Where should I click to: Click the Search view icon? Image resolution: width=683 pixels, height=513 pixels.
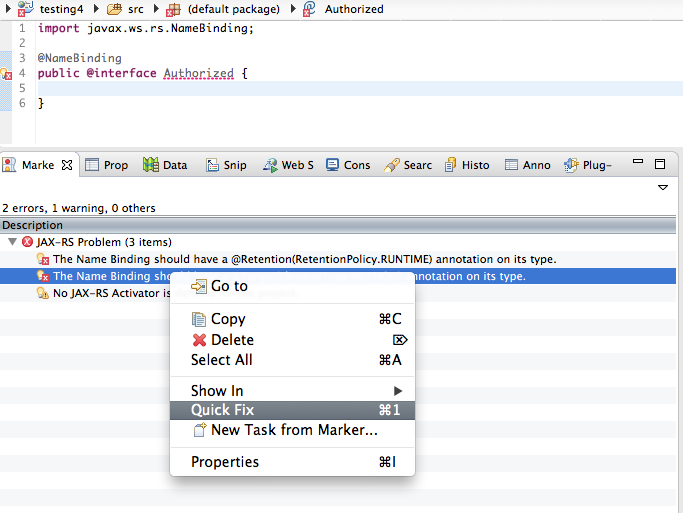(x=392, y=165)
